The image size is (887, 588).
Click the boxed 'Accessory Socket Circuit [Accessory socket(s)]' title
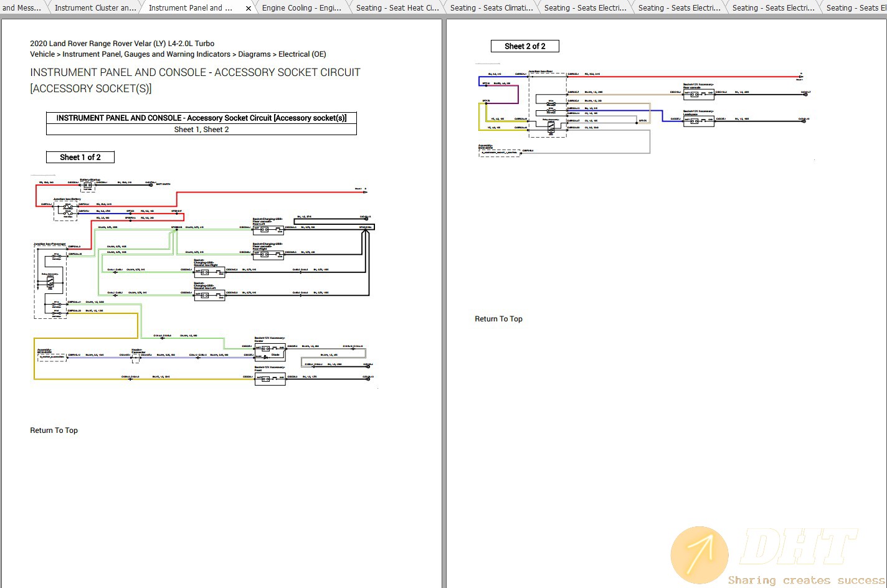point(201,118)
